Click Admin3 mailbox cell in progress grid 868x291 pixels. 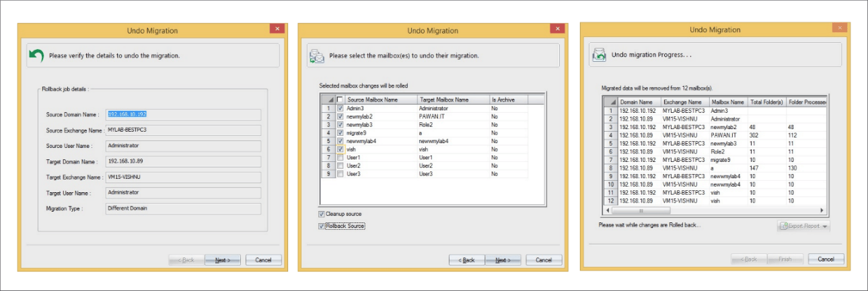[728, 110]
